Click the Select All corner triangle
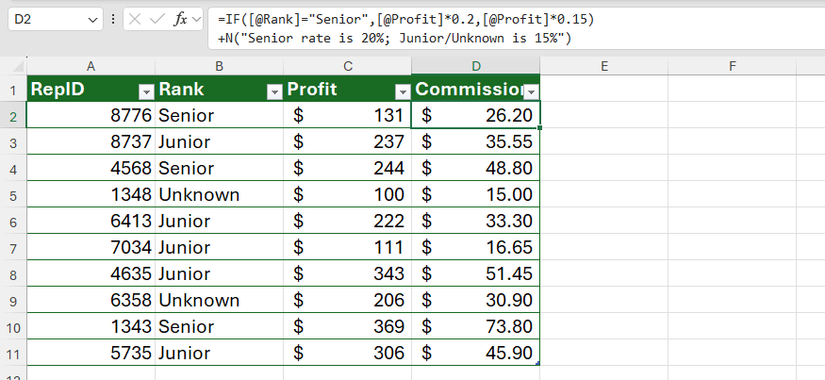 click(17, 66)
